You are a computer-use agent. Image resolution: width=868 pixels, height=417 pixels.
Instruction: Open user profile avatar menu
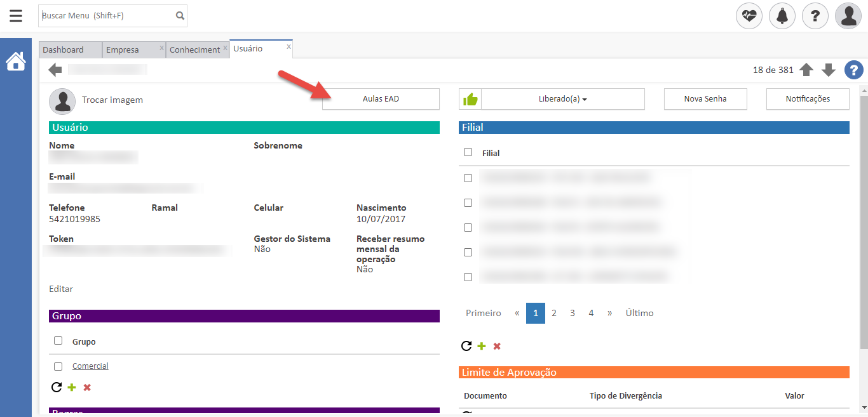coord(848,16)
